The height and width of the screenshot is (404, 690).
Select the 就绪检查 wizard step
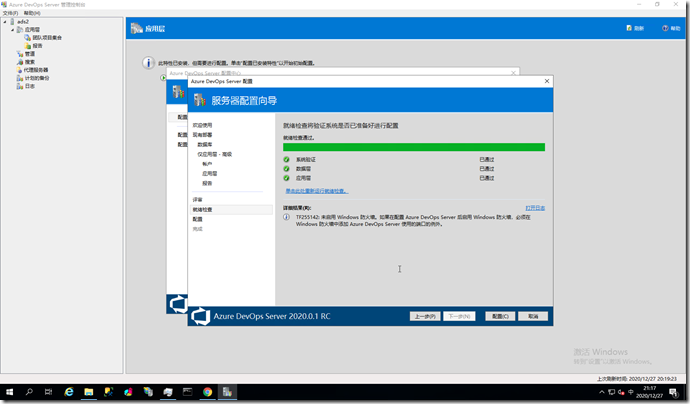pyautogui.click(x=231, y=209)
